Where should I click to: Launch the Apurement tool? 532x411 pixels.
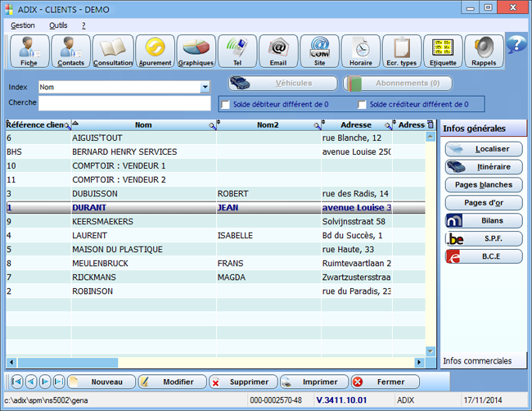tap(155, 52)
